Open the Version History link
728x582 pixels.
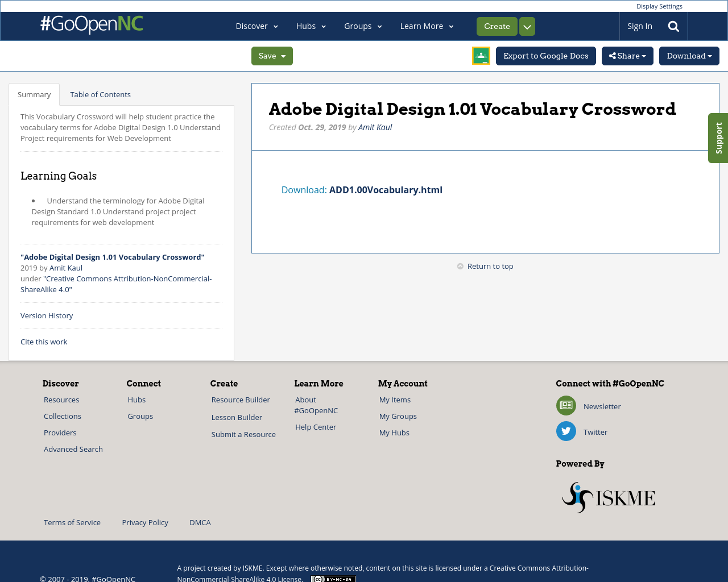tap(47, 315)
